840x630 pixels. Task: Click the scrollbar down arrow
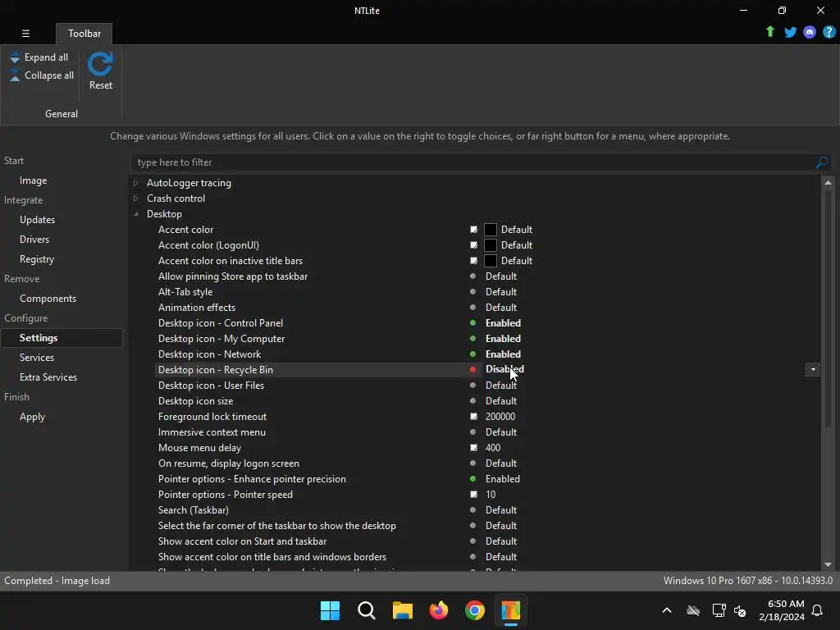click(x=828, y=564)
